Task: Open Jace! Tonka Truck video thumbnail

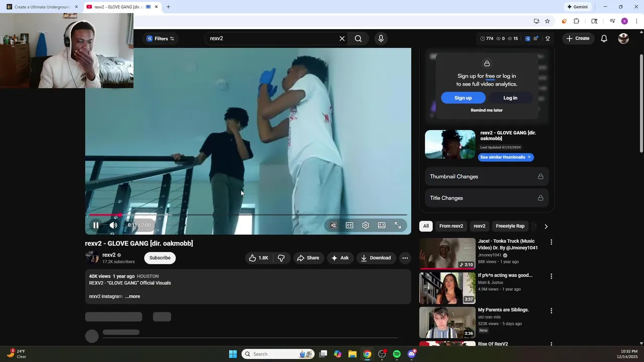Action: pos(447,254)
